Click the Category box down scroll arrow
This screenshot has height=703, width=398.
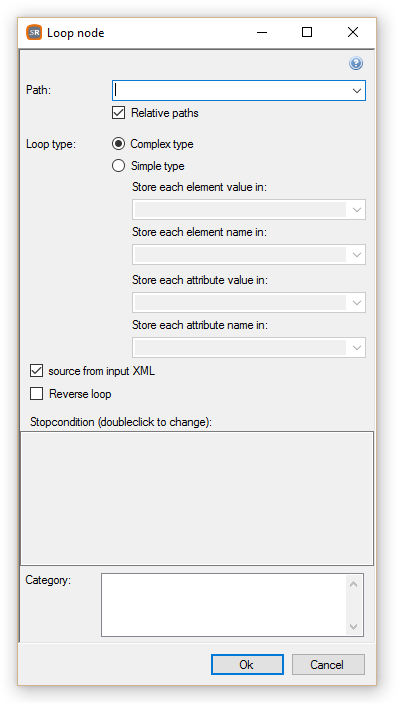click(x=354, y=626)
